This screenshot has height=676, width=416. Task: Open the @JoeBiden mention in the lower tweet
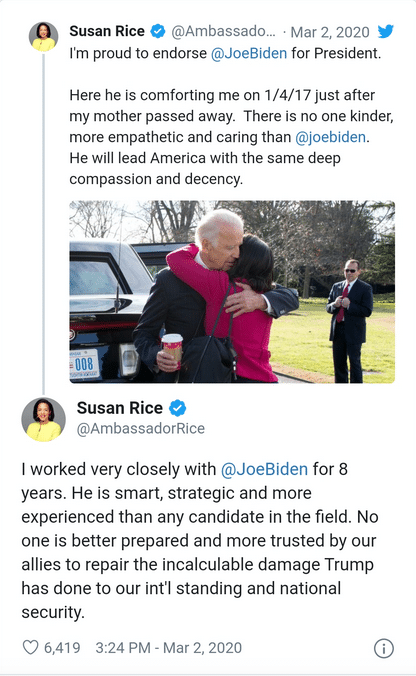click(x=264, y=469)
